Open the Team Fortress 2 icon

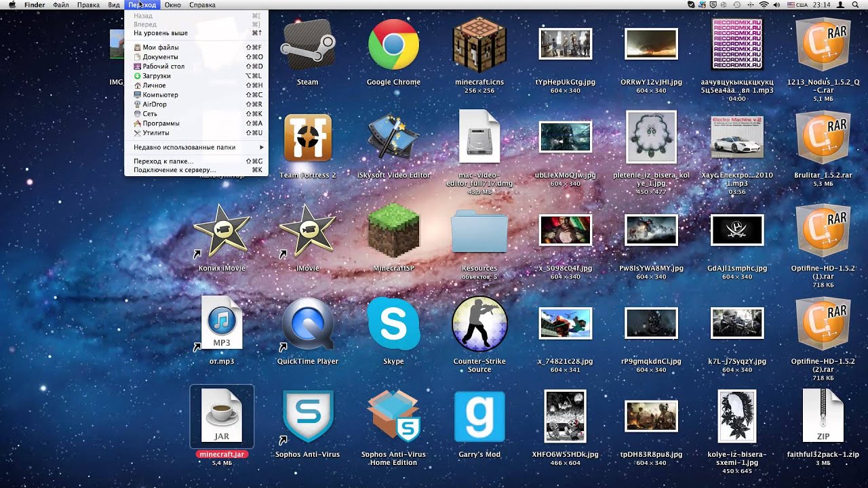307,138
